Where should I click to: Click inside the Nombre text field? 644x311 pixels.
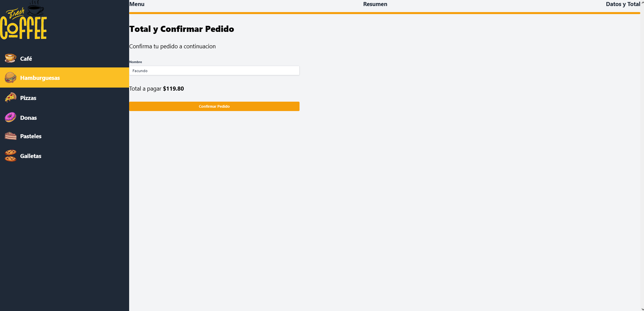coord(214,70)
